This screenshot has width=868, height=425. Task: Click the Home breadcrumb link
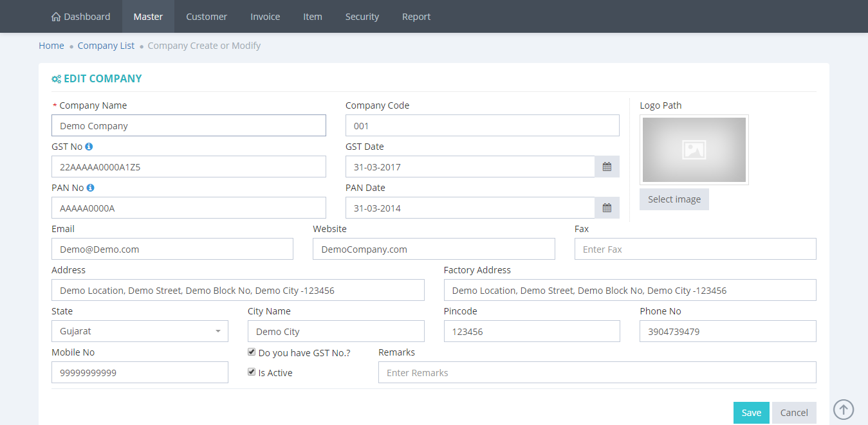pyautogui.click(x=51, y=46)
